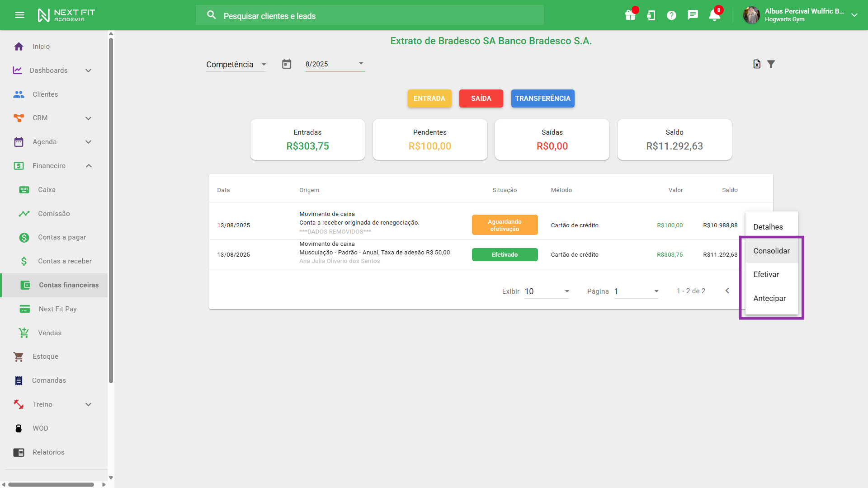
Task: Open the chat messages icon
Action: pos(693,15)
